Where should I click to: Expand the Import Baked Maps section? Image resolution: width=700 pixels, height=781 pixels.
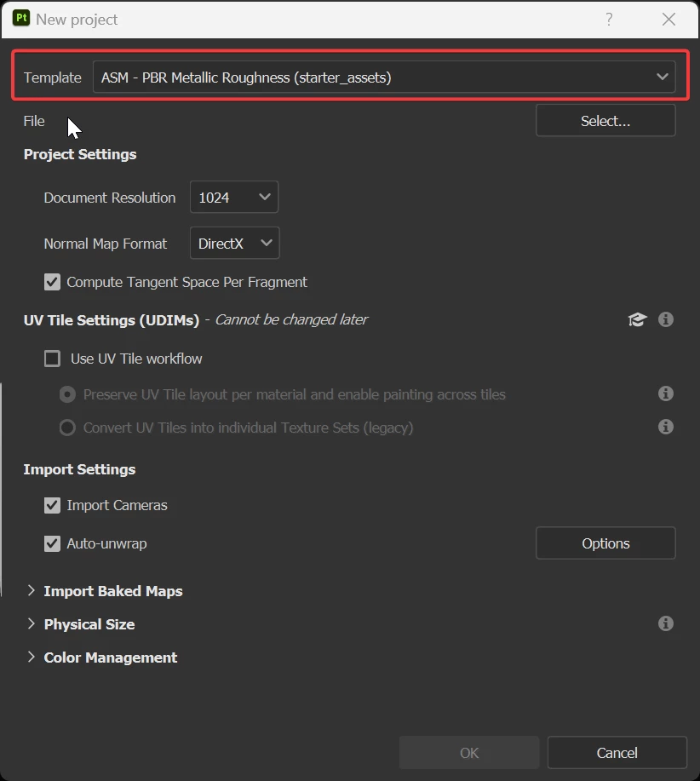point(32,590)
